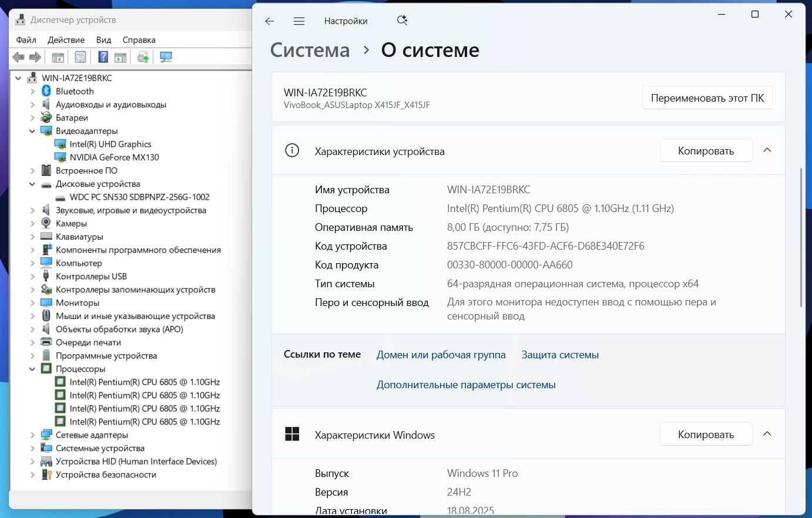Click the Update driver toolbar icon
This screenshot has height=518, width=812.
click(x=143, y=57)
